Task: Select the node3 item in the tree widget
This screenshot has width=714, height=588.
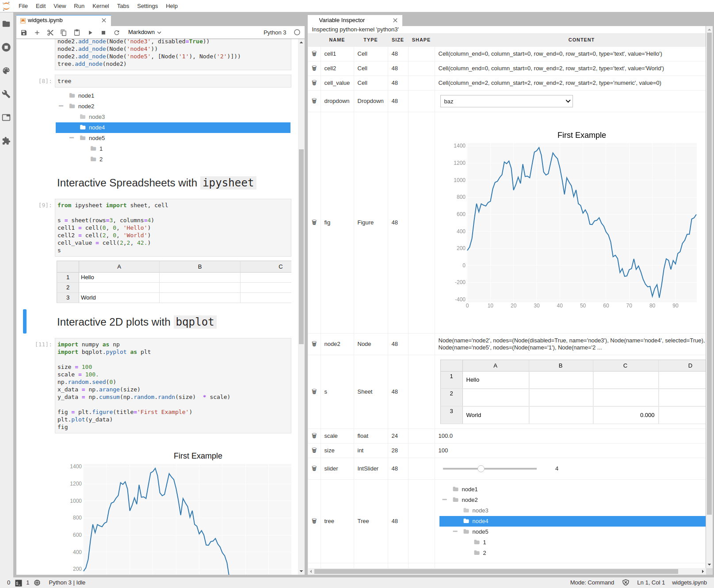Action: [97, 117]
